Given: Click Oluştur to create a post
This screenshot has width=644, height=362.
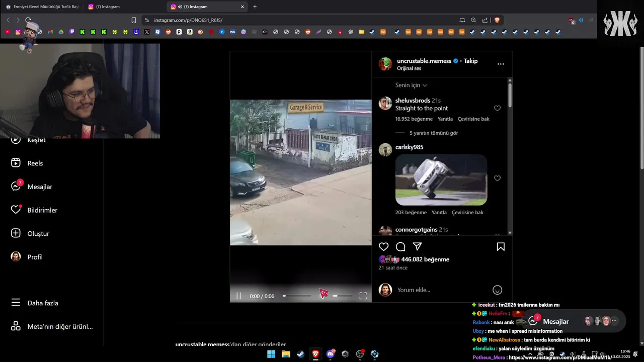Looking at the screenshot, I should coord(31,233).
